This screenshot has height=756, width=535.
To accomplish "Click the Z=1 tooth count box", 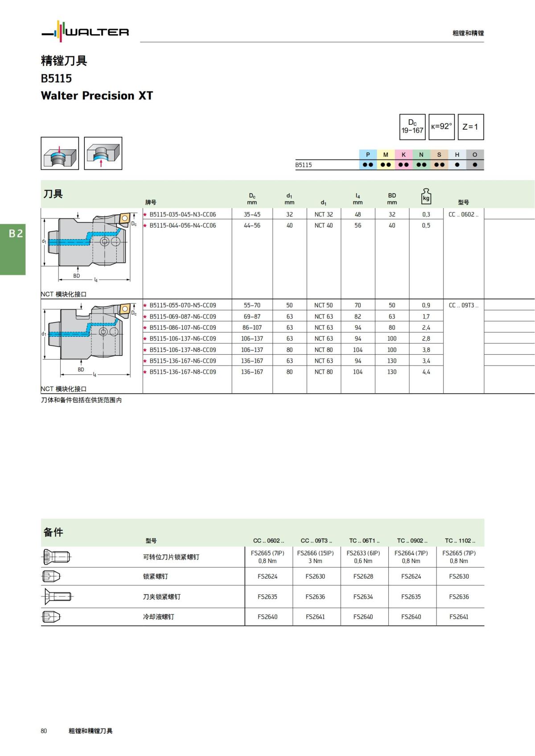I will pyautogui.click(x=470, y=127).
